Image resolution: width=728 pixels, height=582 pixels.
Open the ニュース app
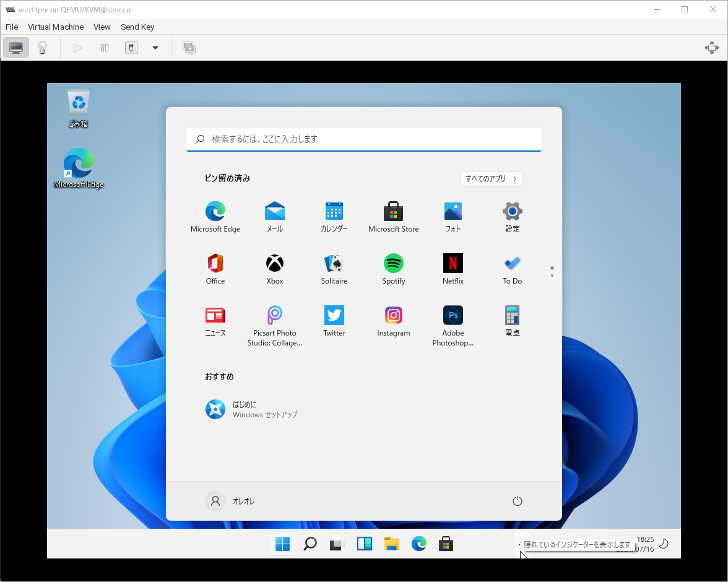[215, 321]
